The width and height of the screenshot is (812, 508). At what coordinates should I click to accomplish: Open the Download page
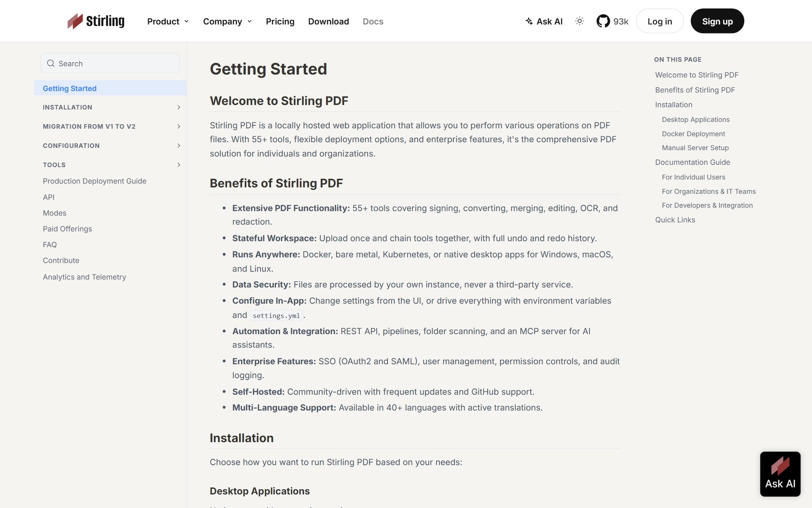pos(328,21)
